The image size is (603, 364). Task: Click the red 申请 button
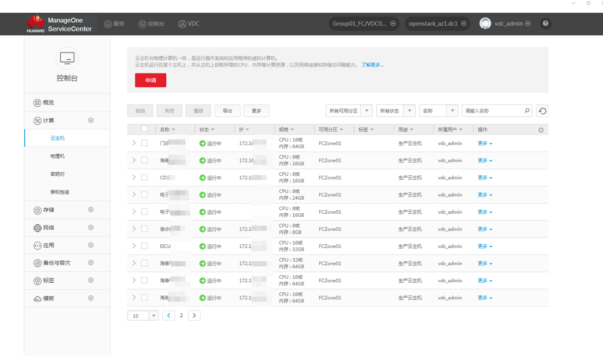(x=151, y=80)
